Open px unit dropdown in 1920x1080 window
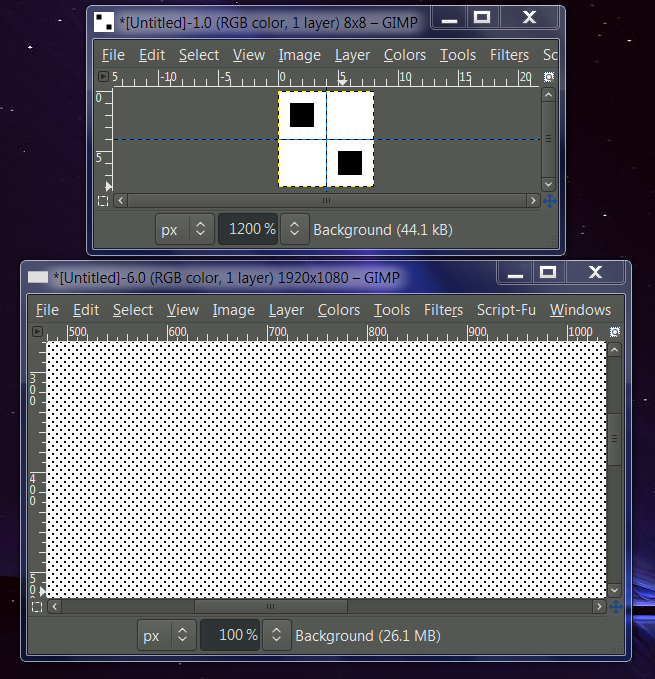Image resolution: width=655 pixels, height=679 pixels. pyautogui.click(x=167, y=635)
